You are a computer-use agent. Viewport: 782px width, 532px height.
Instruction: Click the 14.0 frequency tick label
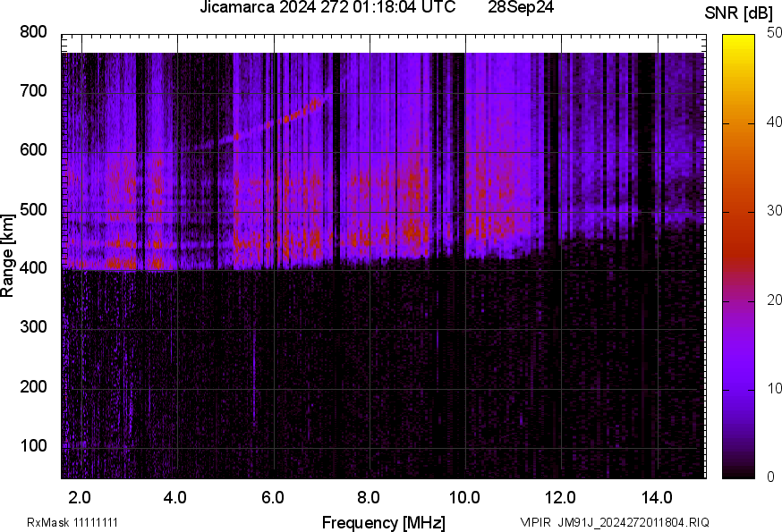click(657, 496)
